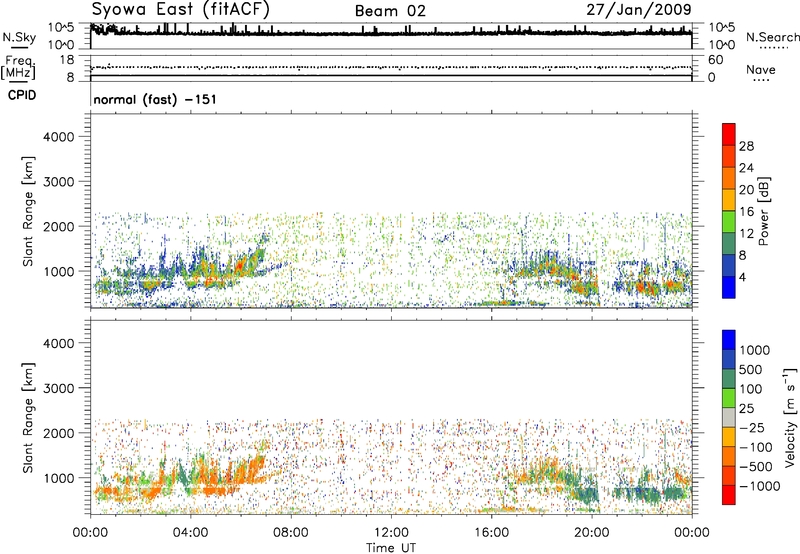Click the '500' velocity colorbar tick value
Screen dimensions: 800x554
(751, 369)
